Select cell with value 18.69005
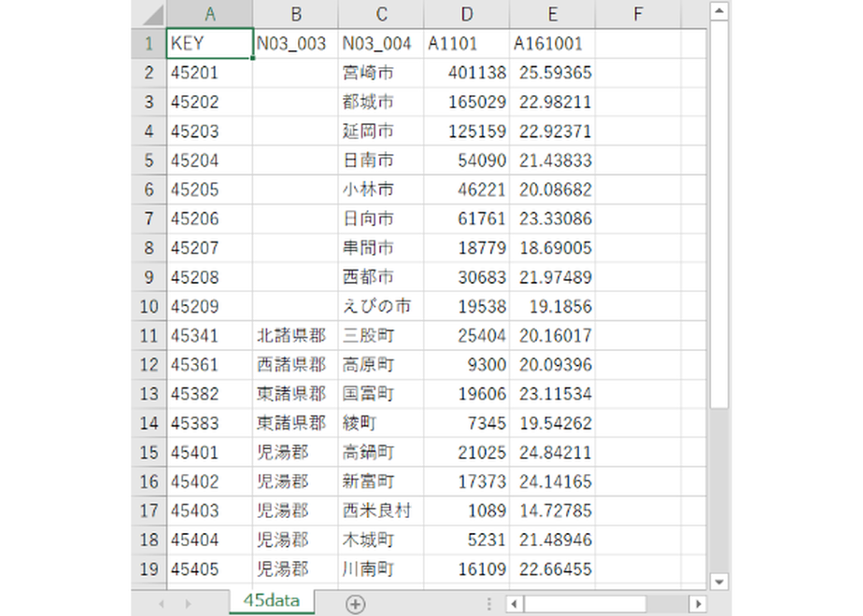 (x=552, y=247)
